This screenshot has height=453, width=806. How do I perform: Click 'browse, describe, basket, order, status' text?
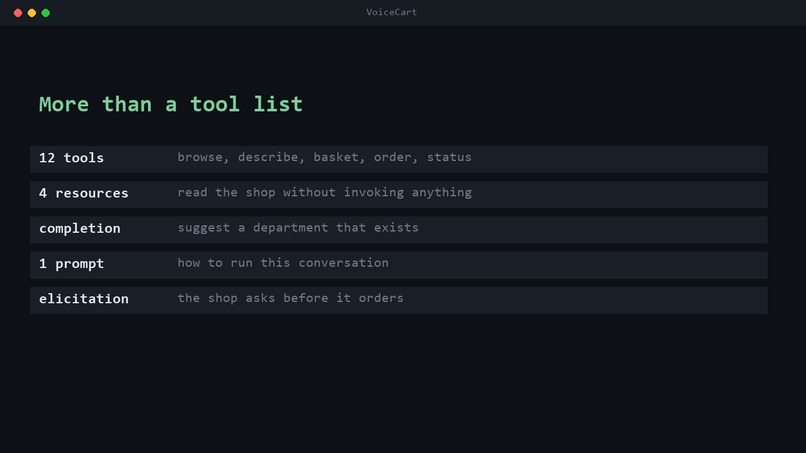pyautogui.click(x=324, y=157)
